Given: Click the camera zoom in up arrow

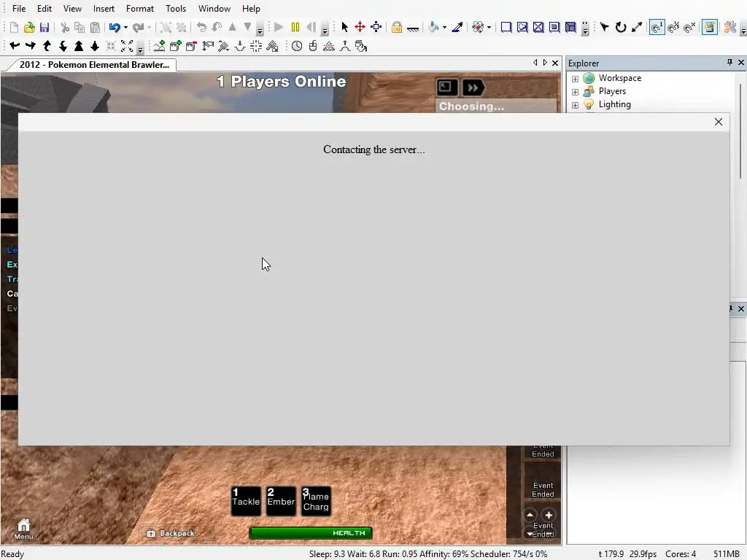Looking at the screenshot, I should [79, 46].
